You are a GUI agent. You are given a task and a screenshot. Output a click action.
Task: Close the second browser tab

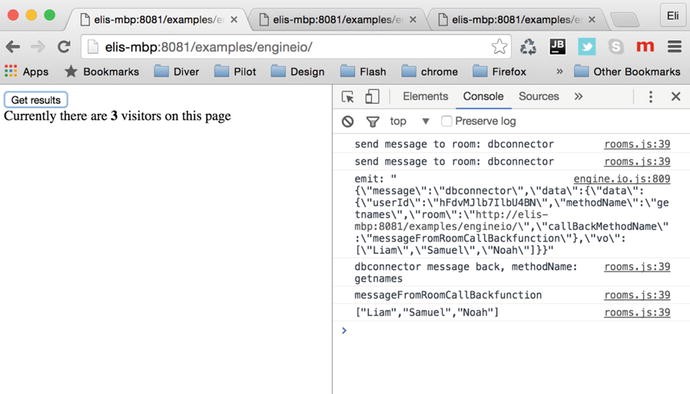click(413, 19)
